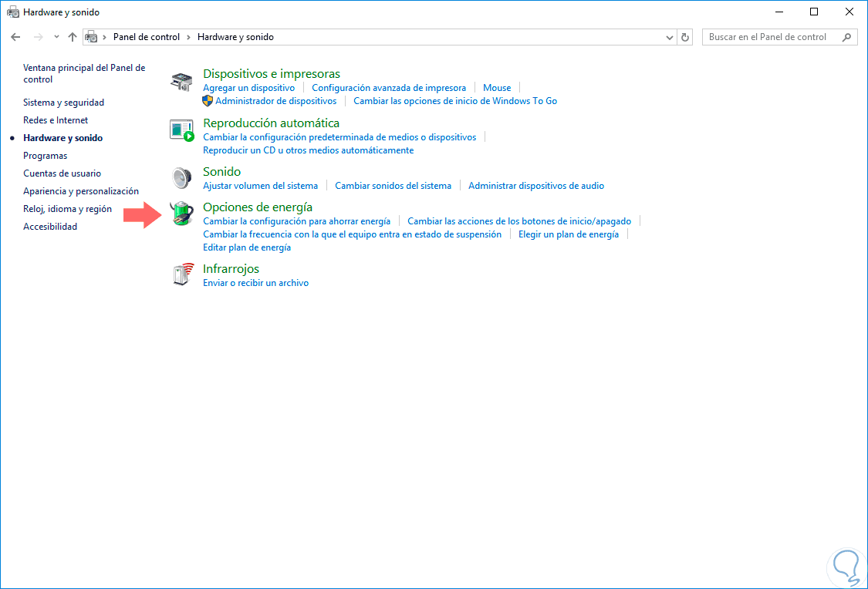Image resolution: width=868 pixels, height=589 pixels.
Task: Open the Dispositivos e impresoras heading
Action: tap(272, 73)
